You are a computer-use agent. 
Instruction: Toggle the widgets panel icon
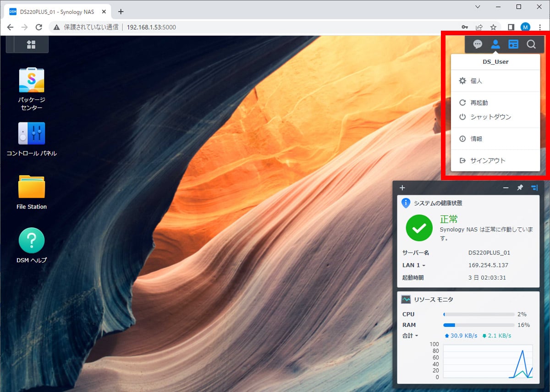(513, 44)
